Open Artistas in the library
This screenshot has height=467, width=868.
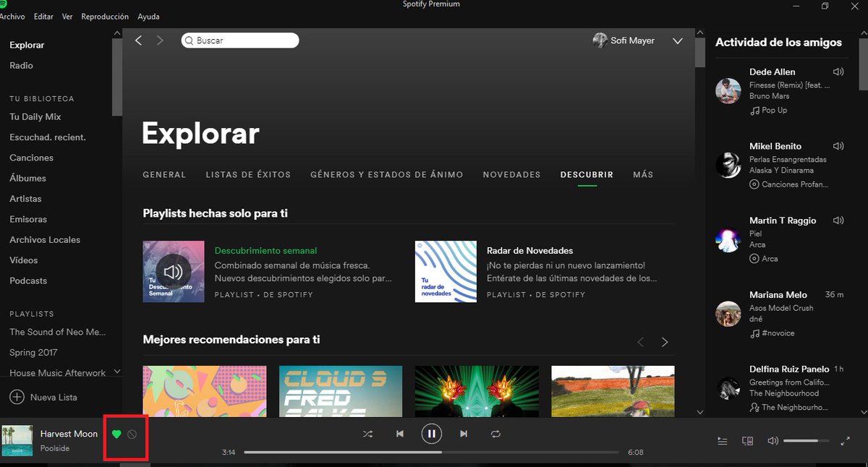tap(25, 199)
